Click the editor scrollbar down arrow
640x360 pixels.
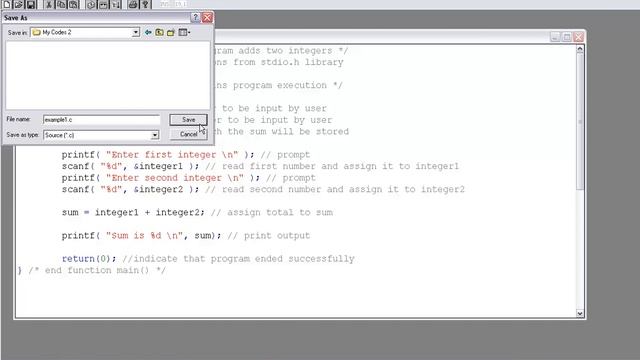pos(580,313)
